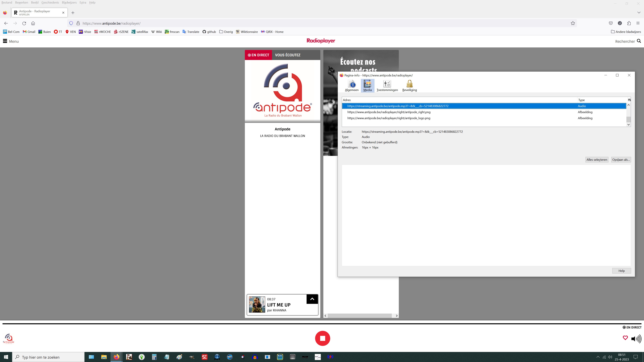Click the Radioplayer logo
Viewport: 644px width, 362px height.
[x=321, y=41]
